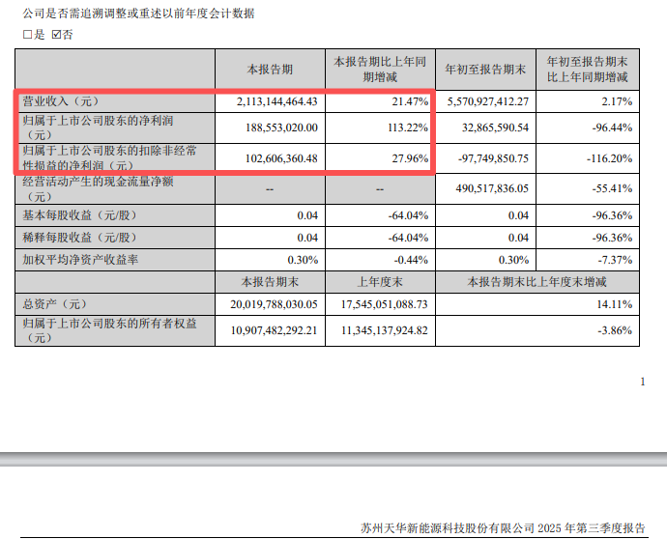The image size is (667, 539).
Task: Select the 年初至报告期末 column header
Action: coord(487,69)
